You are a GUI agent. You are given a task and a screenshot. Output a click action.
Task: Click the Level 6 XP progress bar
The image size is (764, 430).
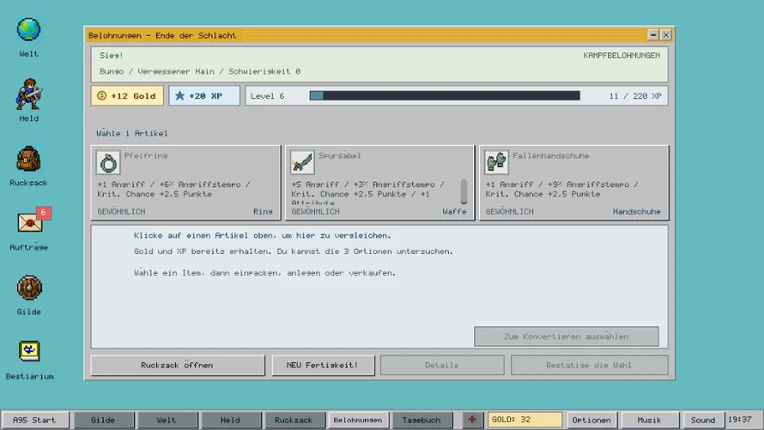click(x=445, y=96)
